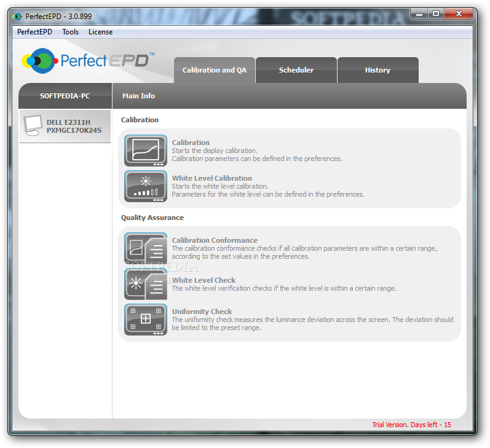
Task: Launch the White Level Check icon
Action: tap(146, 285)
